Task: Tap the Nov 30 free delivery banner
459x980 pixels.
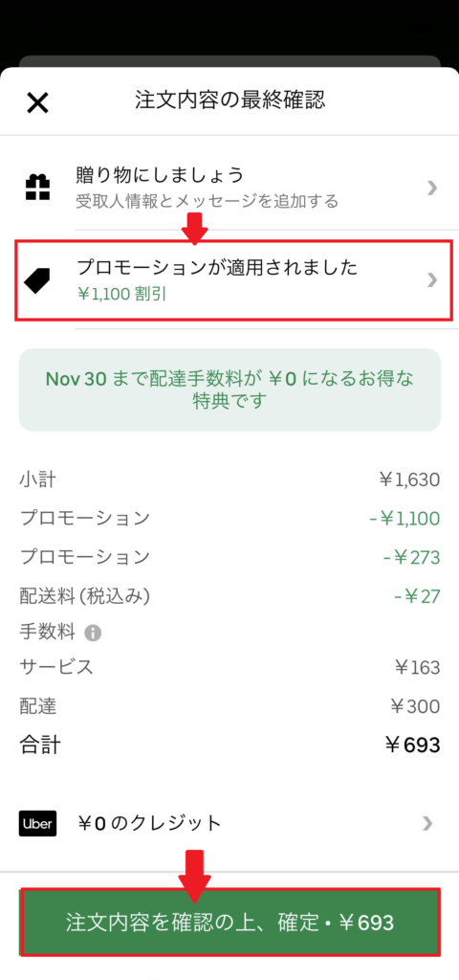Action: (x=229, y=390)
